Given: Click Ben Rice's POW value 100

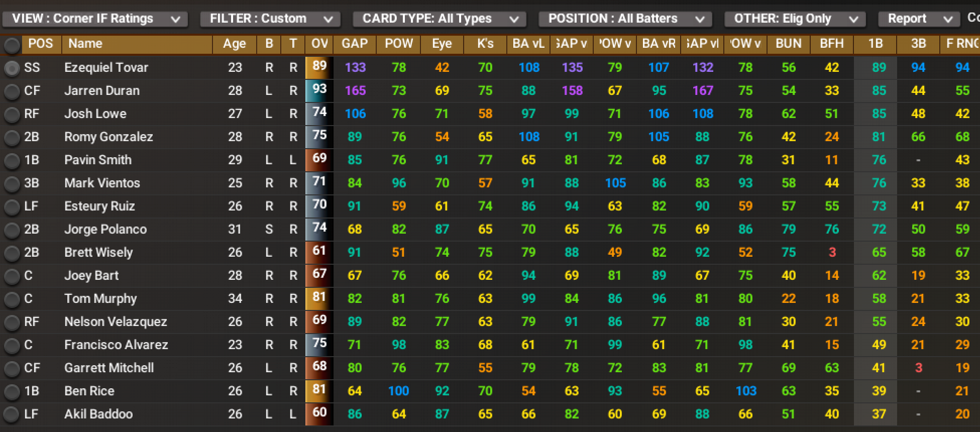Looking at the screenshot, I should 399,391.
